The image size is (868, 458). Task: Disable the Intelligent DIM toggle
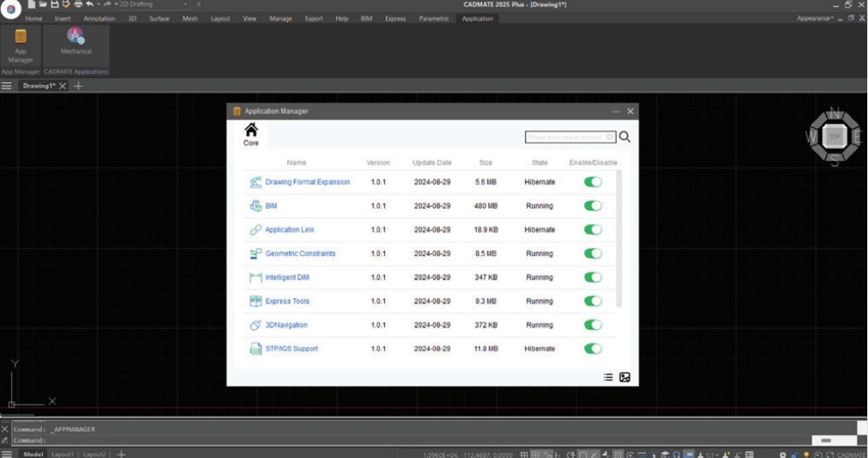(593, 277)
